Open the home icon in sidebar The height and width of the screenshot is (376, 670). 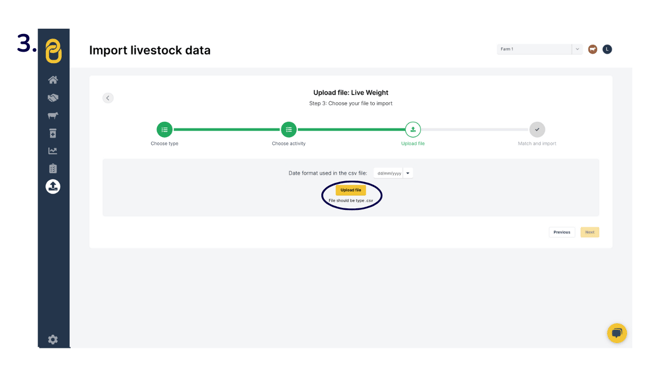pyautogui.click(x=53, y=80)
